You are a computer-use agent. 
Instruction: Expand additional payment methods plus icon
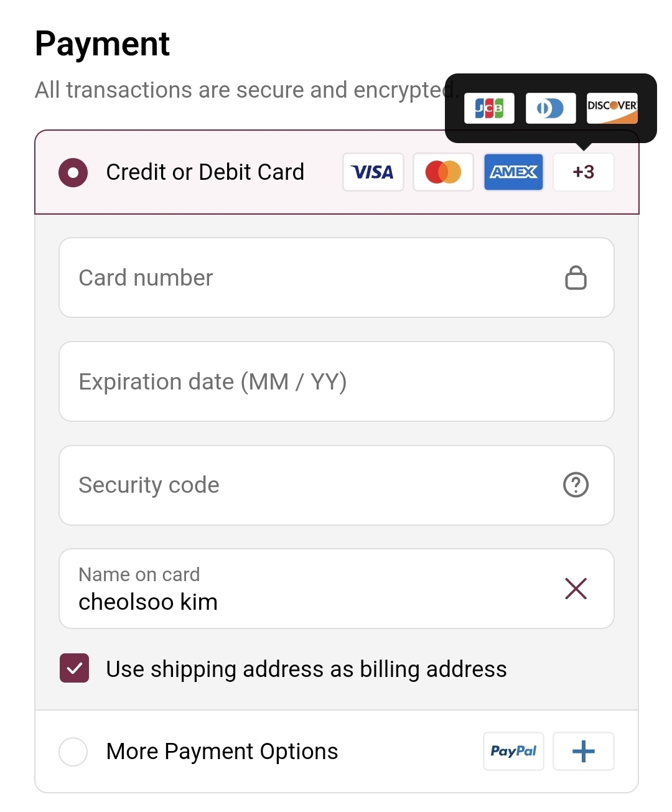(x=583, y=752)
